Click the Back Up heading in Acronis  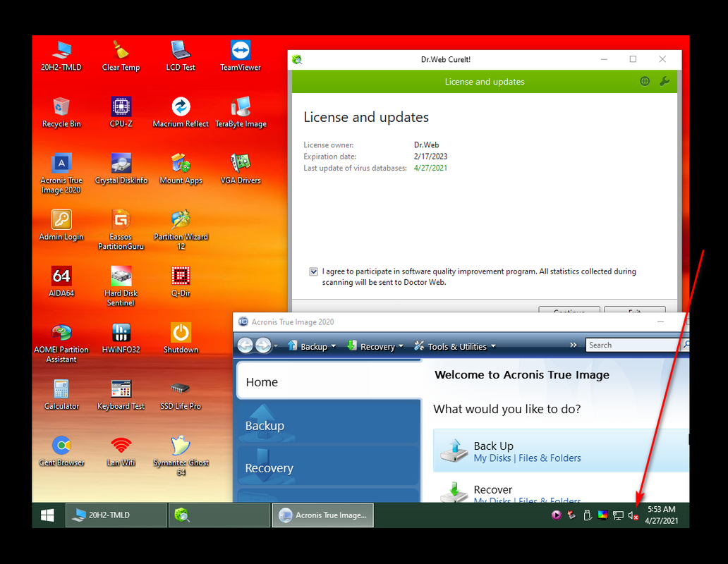pos(494,446)
